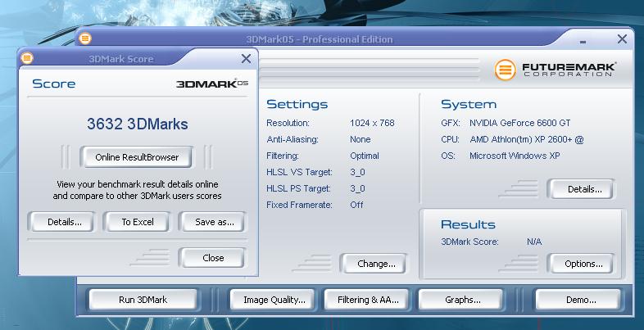The width and height of the screenshot is (644, 330).
Task: Click the HLSL VS Target 3_0 value
Action: coord(357,173)
